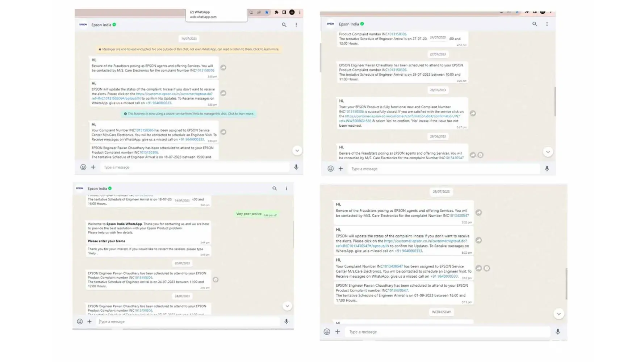This screenshot has height=362, width=644.
Task: Open emoji picker in the bottom-right chat
Action: click(327, 332)
